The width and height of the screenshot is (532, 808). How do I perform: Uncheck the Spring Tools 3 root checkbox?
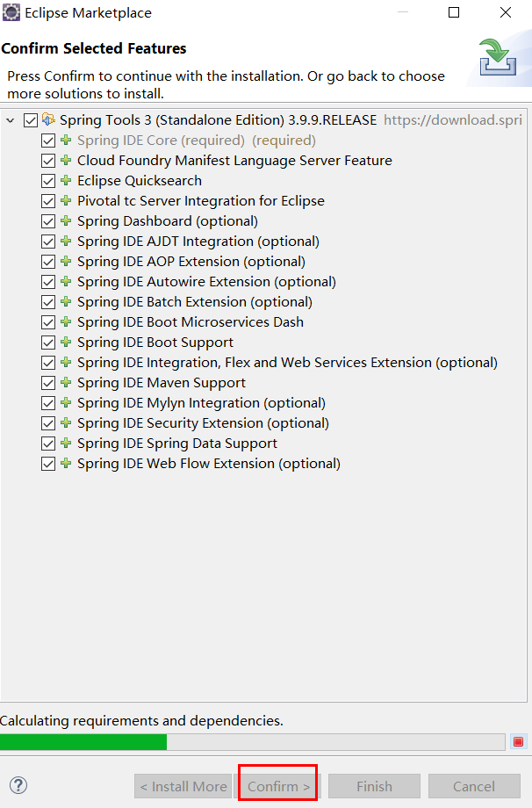[x=31, y=120]
